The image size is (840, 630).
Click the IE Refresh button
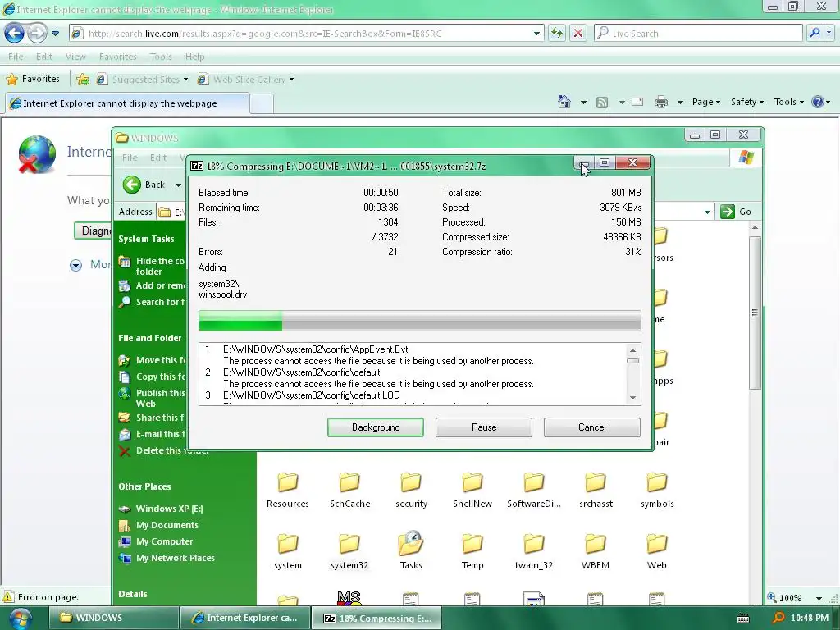[557, 33]
